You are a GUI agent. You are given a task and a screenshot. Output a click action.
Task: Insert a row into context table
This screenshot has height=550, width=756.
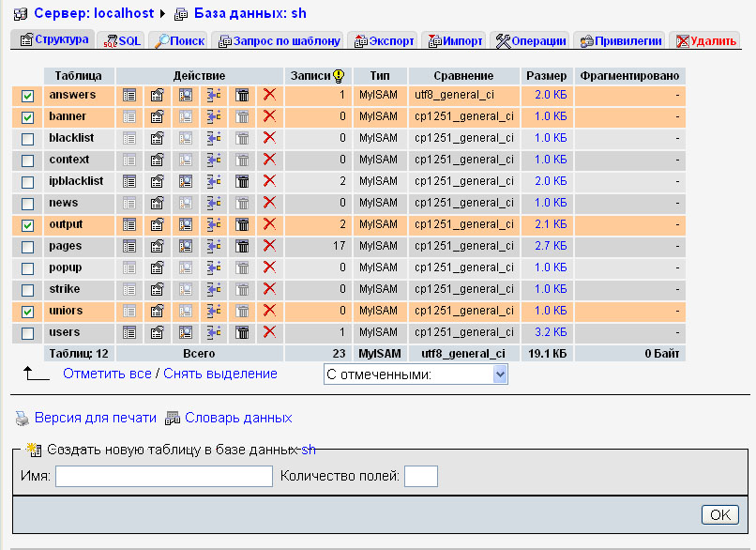pos(214,160)
